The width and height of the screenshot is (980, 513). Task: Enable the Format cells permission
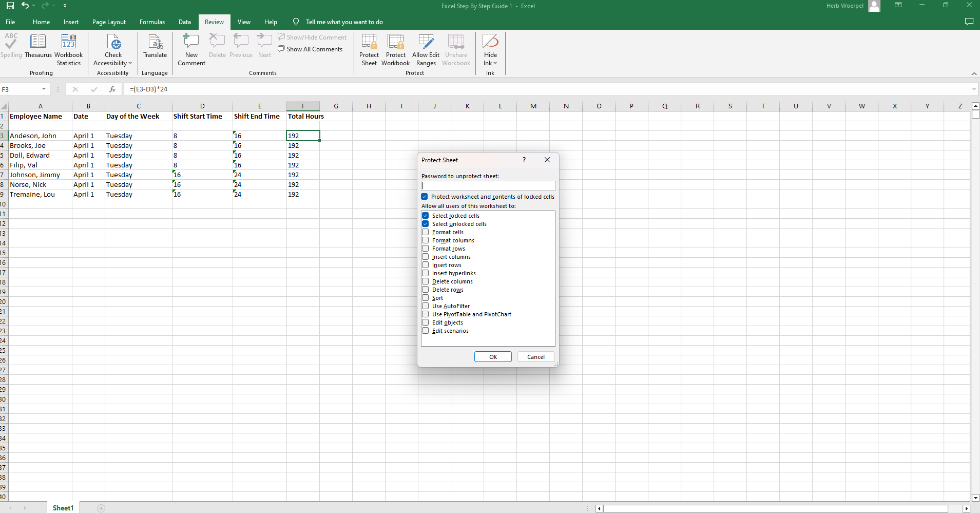tap(426, 232)
